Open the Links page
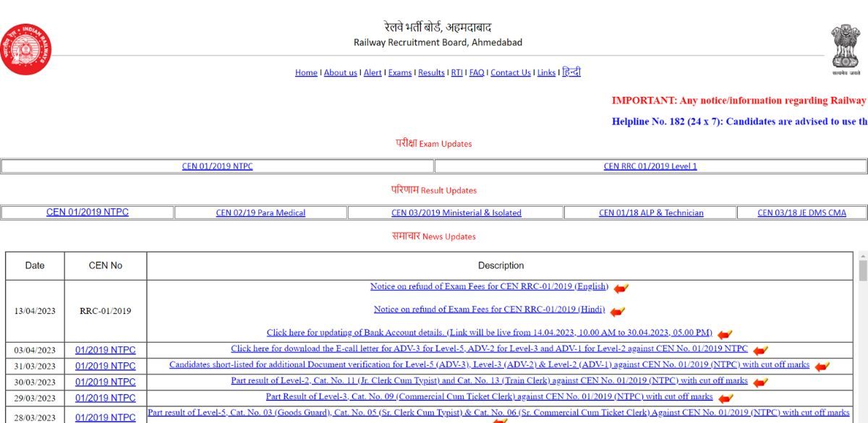The height and width of the screenshot is (423, 868). 546,73
